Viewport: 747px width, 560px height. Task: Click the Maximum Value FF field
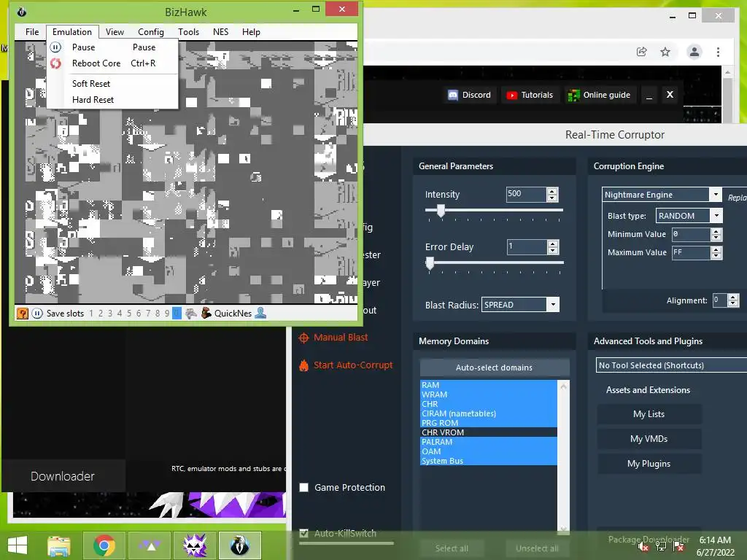tap(692, 252)
